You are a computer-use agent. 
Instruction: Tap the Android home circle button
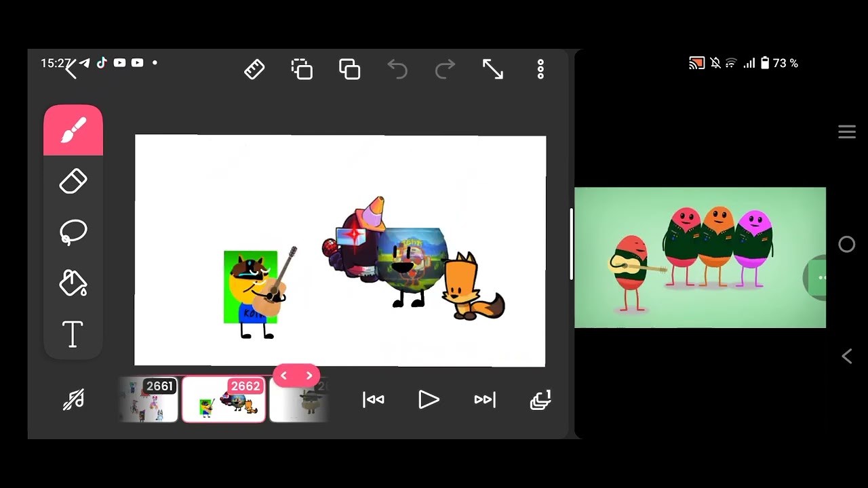click(847, 245)
